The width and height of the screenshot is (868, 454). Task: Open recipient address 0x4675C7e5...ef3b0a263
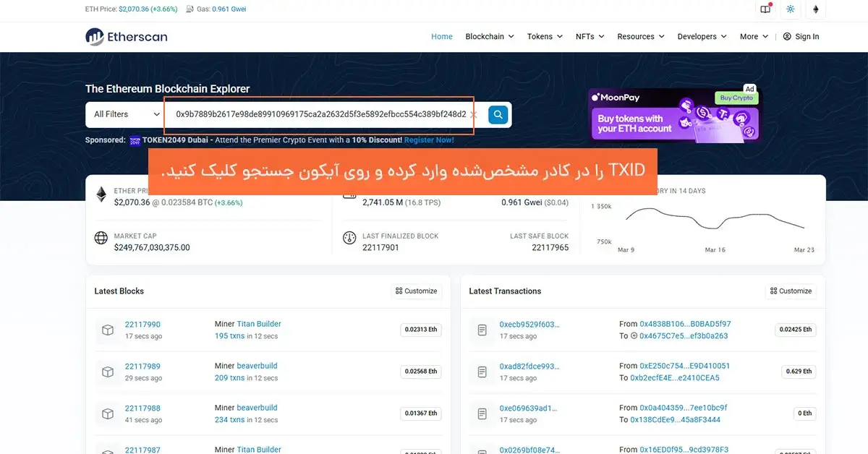(x=684, y=336)
